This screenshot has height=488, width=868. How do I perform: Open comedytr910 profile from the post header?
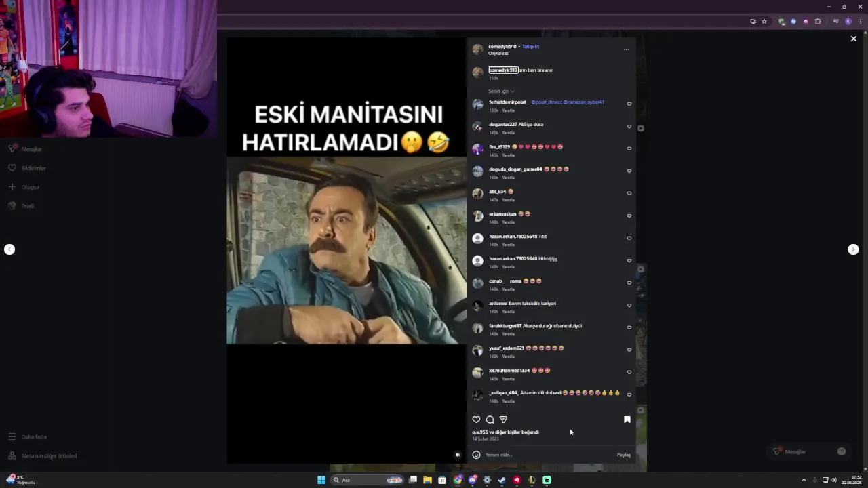[x=502, y=47]
